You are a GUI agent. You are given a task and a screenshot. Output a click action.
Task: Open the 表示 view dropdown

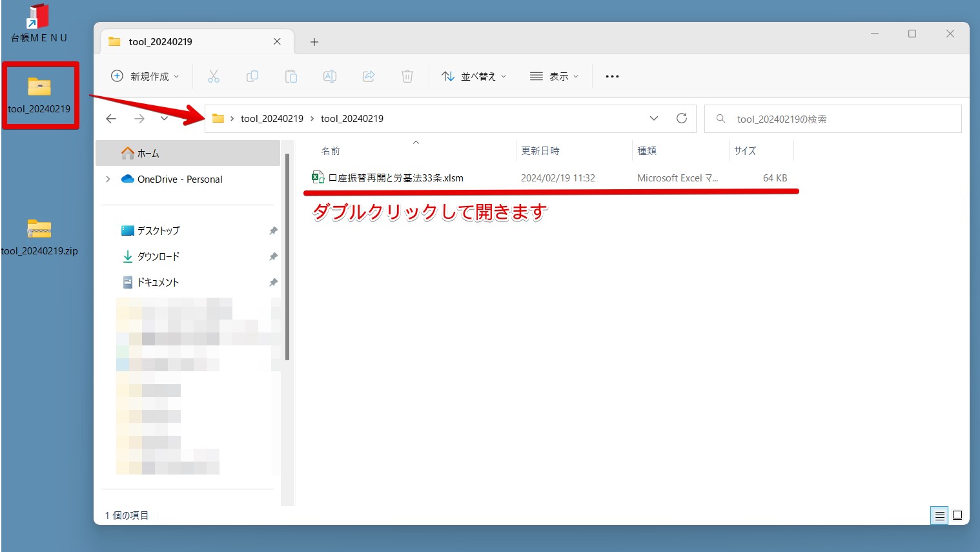click(554, 76)
